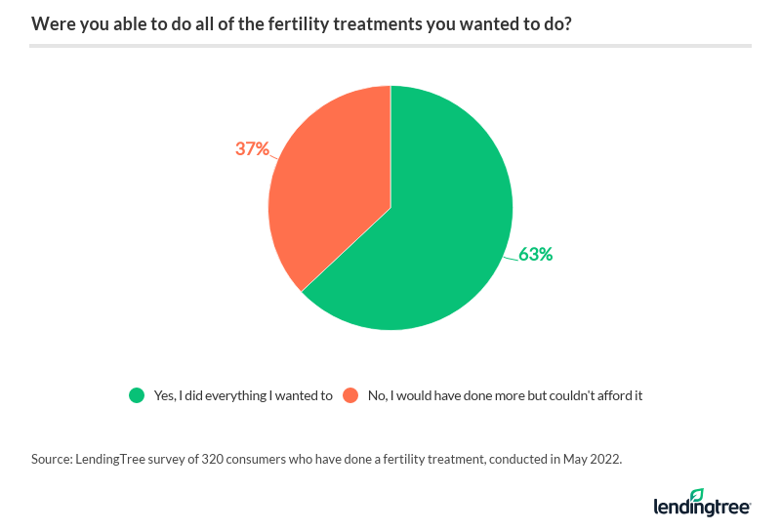Click the pie chart center point
Viewport: 781px width, 532px height.
click(390, 208)
